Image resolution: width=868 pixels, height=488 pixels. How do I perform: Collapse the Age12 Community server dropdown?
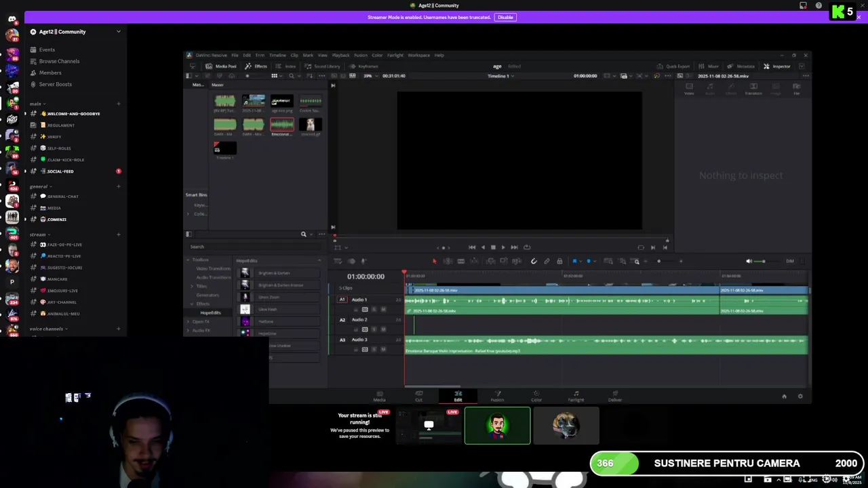[x=118, y=31]
